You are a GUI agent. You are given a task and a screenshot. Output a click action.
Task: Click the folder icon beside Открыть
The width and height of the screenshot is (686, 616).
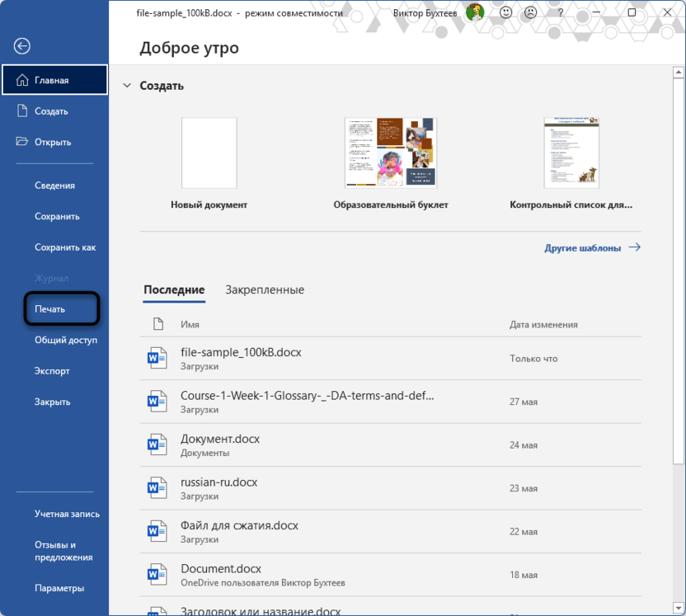[22, 141]
